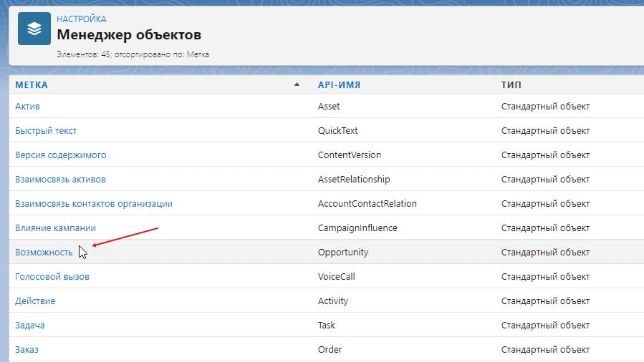Select the Order API name cell
644x362 pixels.
(x=330, y=350)
